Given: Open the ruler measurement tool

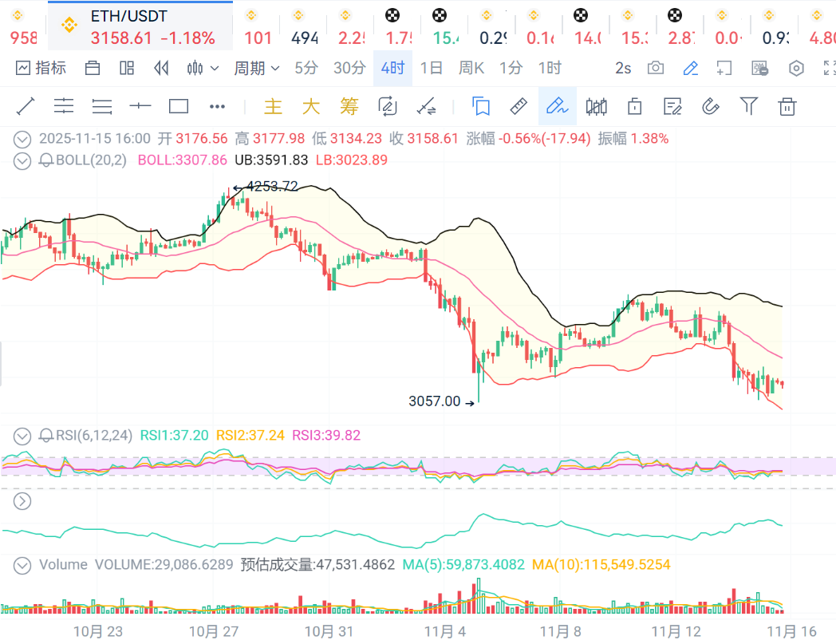Looking at the screenshot, I should [519, 106].
